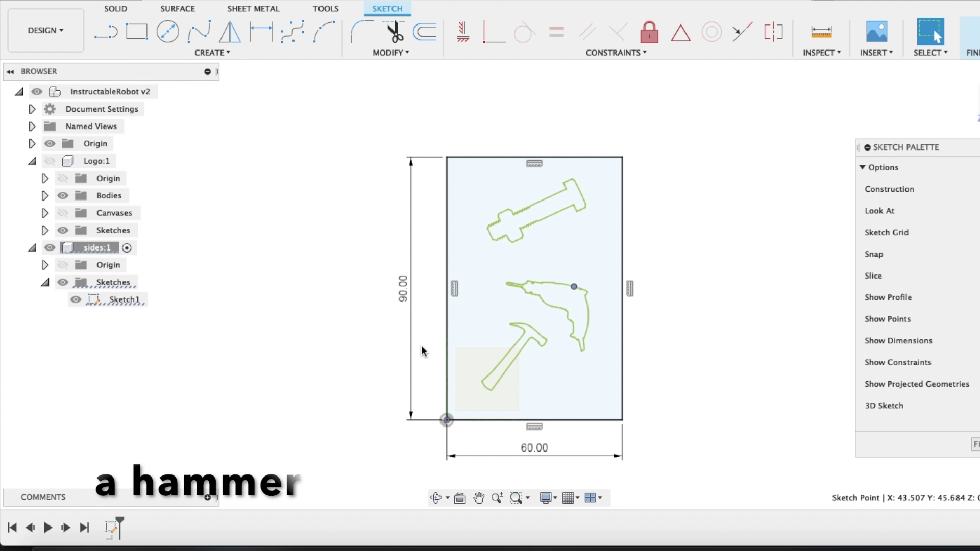Screen dimensions: 980x551
Task: Open the CONSTRAINTS dropdown menu
Action: pyautogui.click(x=616, y=53)
